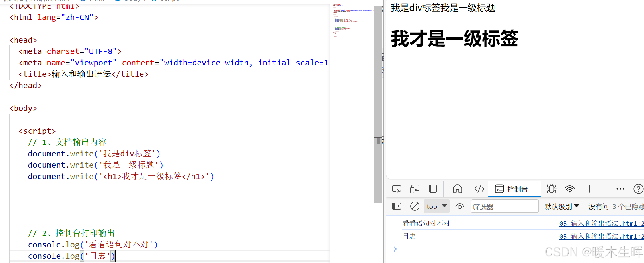The height and width of the screenshot is (263, 644).
Task: Click document.write('我是一级标题') line
Action: [96, 165]
